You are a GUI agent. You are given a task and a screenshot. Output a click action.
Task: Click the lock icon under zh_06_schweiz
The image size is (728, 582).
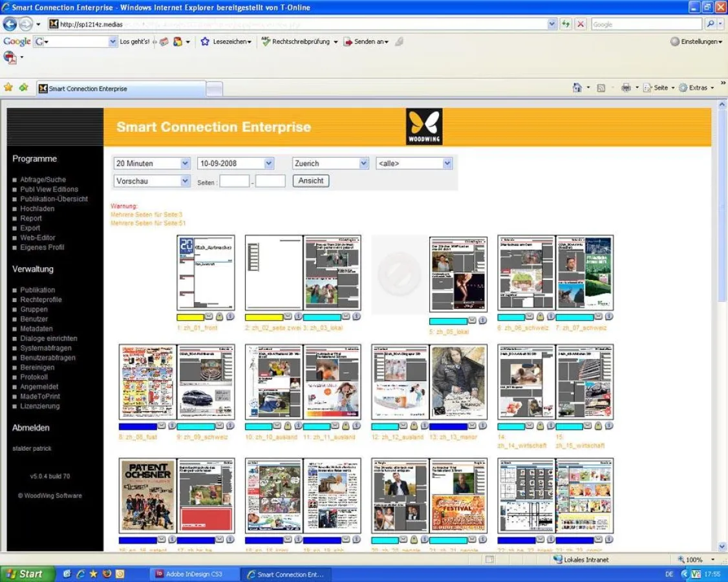coord(540,317)
